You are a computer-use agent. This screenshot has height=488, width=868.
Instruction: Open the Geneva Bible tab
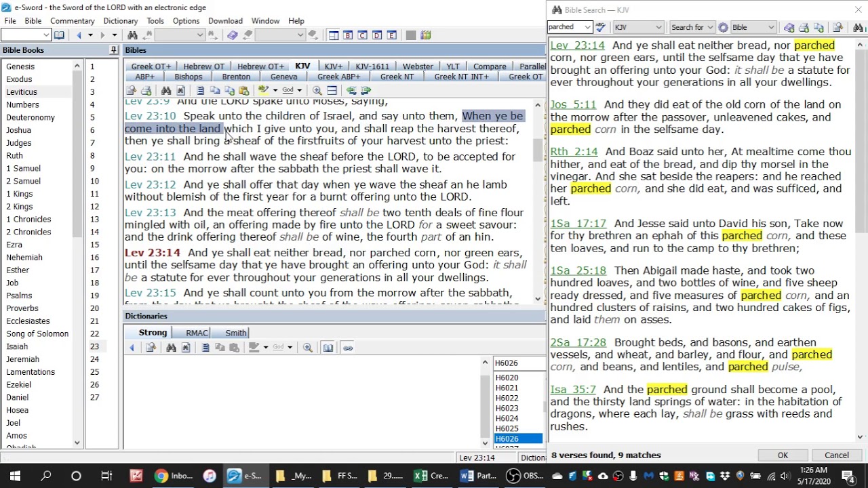283,77
